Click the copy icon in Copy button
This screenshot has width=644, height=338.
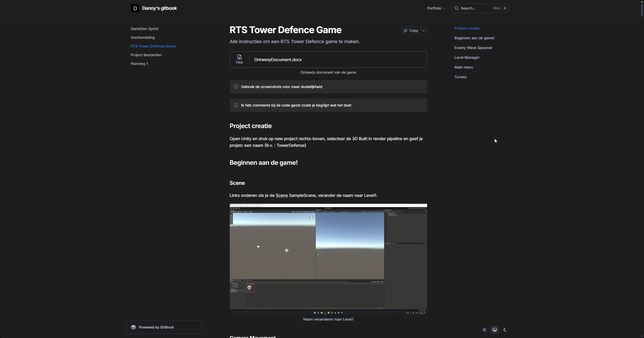[x=406, y=31]
